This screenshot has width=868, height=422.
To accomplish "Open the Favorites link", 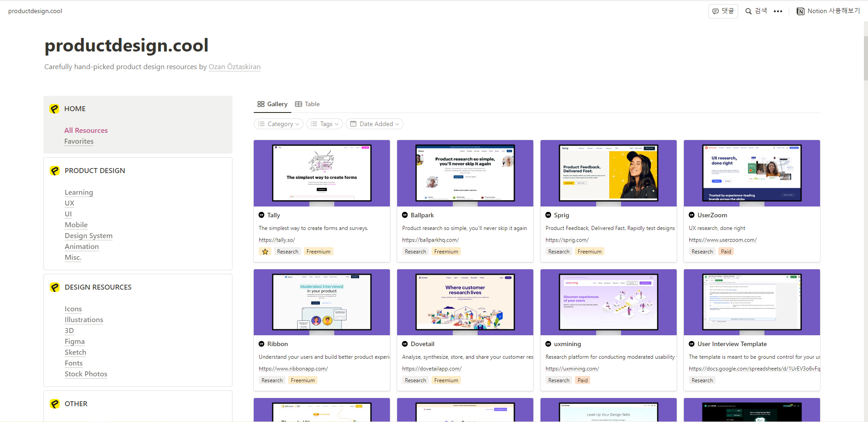I will pos(79,141).
